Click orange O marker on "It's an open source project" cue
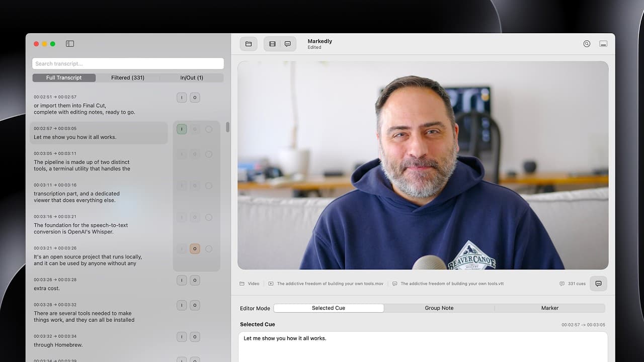 point(195,249)
